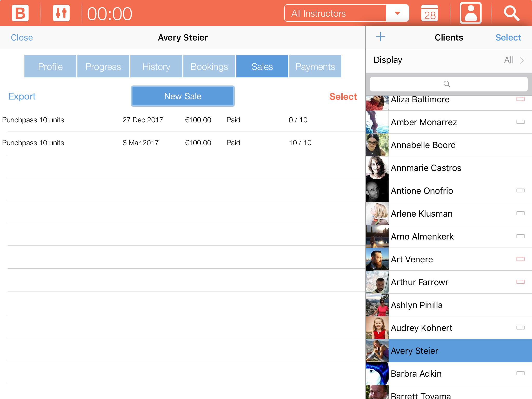Viewport: 532px width, 399px height.
Task: Tap Aliza Baltimore's red pass icon
Action: point(520,99)
